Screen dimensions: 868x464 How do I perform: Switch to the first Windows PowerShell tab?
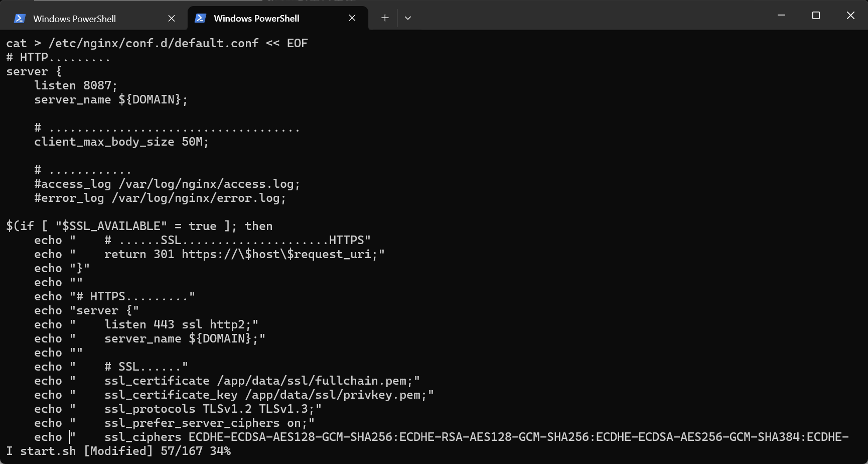point(74,18)
